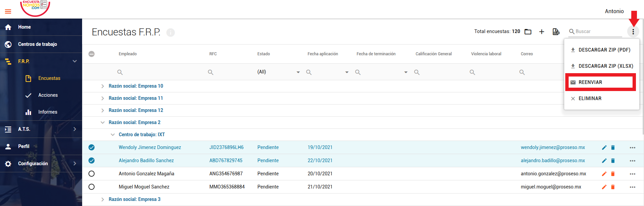Open Encuestas in sidebar
This screenshot has height=206, width=644.
[49, 78]
